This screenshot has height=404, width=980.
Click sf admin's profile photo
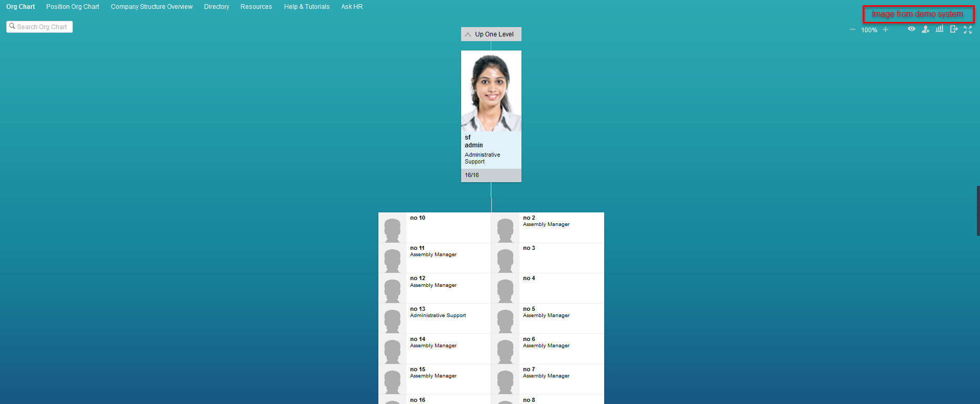pyautogui.click(x=491, y=91)
